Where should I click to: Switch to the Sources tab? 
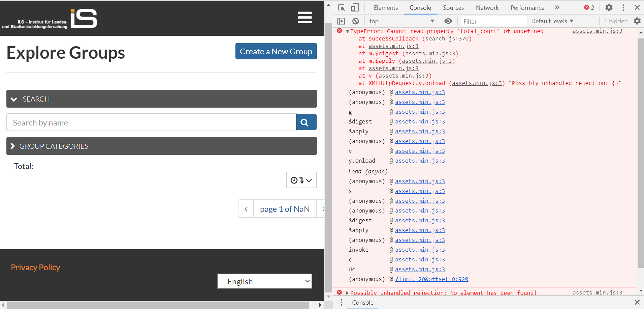453,7
